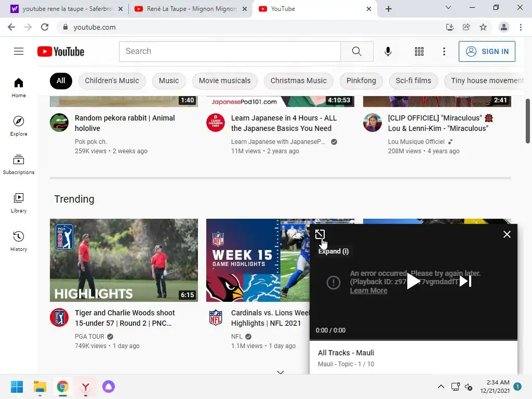532x399 pixels.
Task: Go to Home in the sidebar
Action: (19, 87)
